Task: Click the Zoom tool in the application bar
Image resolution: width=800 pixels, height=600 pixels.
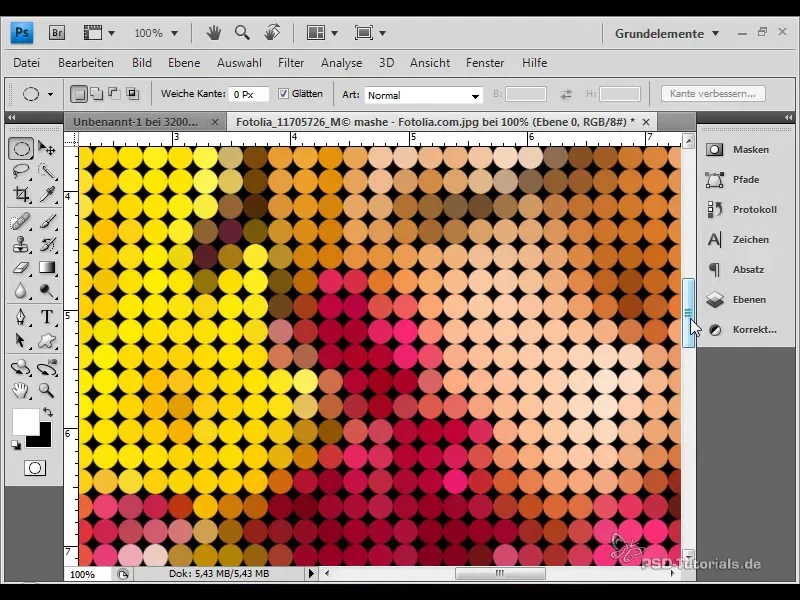Action: [242, 33]
